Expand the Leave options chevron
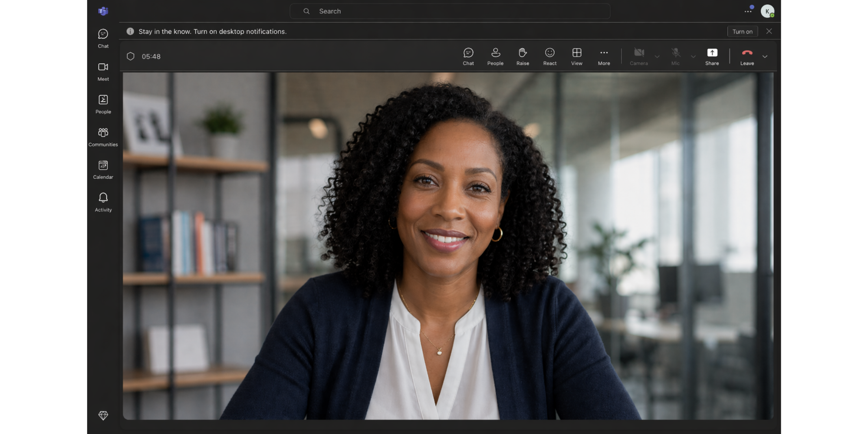Image resolution: width=868 pixels, height=434 pixels. [x=765, y=56]
